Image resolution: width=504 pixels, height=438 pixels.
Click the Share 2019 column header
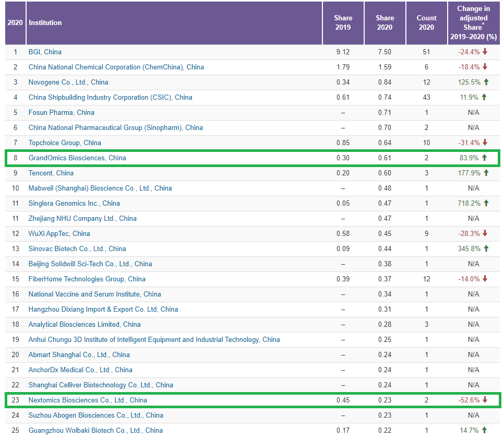(343, 22)
